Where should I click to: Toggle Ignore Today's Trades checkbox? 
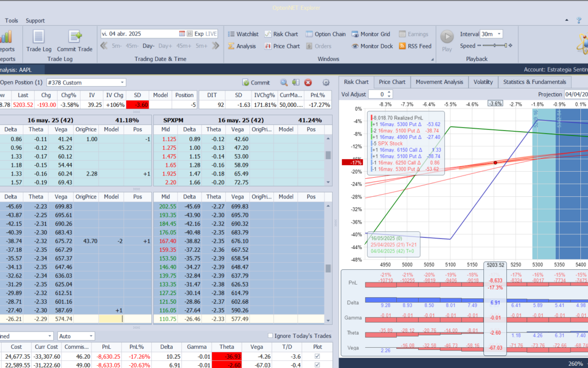270,336
